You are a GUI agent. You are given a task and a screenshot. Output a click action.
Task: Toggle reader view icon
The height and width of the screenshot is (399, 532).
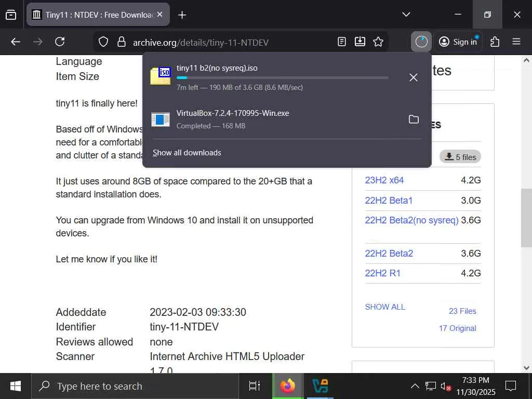(x=342, y=42)
